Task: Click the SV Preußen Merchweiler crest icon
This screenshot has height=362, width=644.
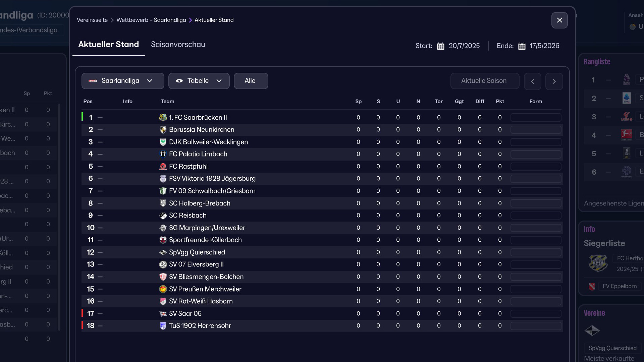Action: tap(163, 289)
